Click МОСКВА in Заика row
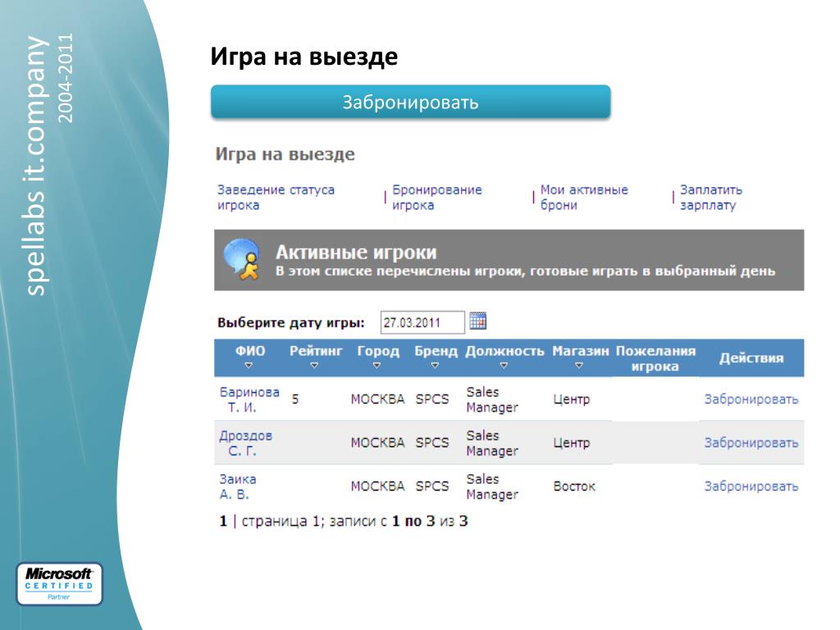This screenshot has width=840, height=630. (377, 486)
